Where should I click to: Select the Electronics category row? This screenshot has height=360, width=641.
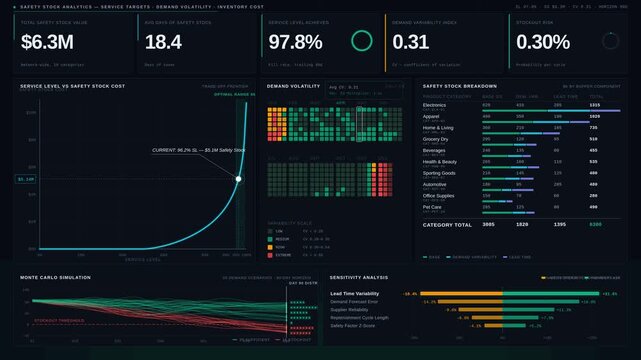point(522,107)
